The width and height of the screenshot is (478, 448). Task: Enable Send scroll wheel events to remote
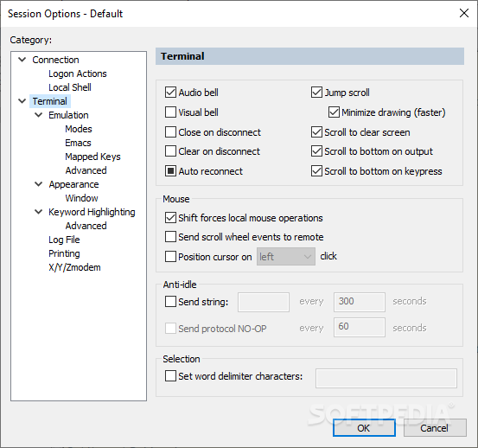tap(170, 237)
